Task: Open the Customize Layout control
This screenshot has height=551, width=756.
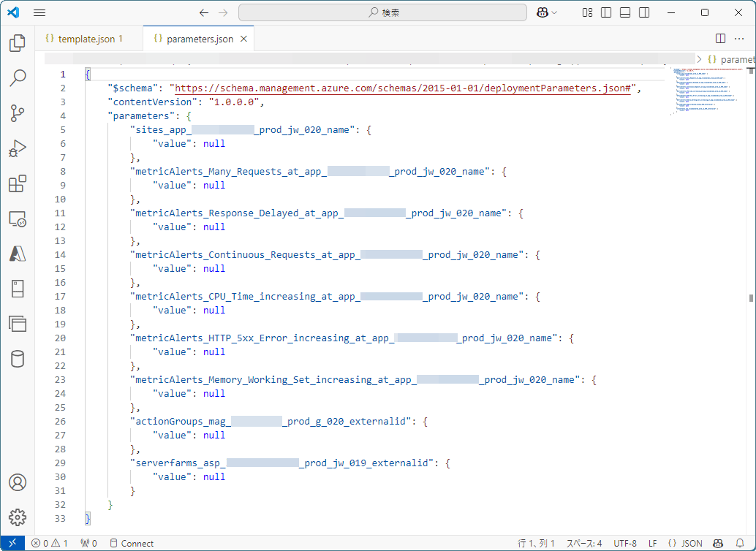Action: point(587,12)
